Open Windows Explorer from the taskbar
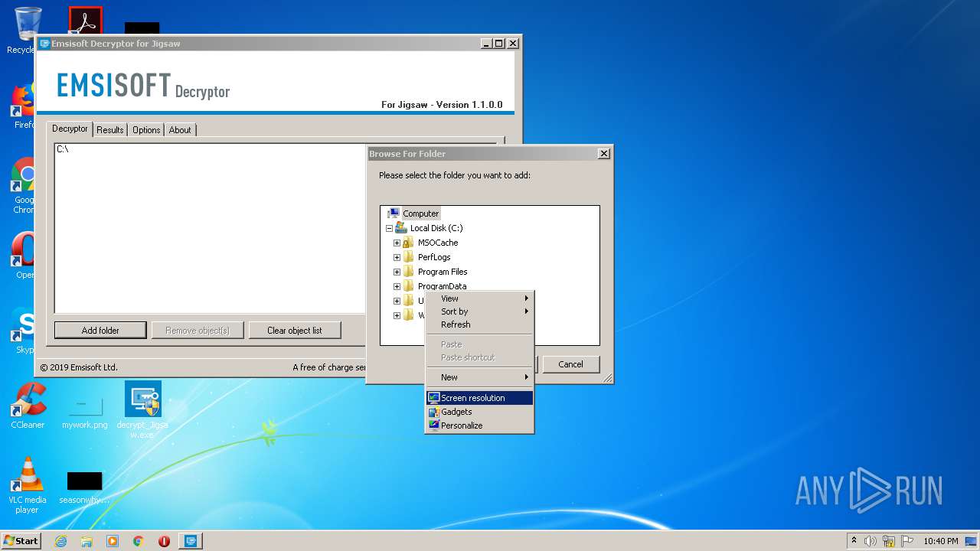This screenshot has height=551, width=980. [x=87, y=541]
